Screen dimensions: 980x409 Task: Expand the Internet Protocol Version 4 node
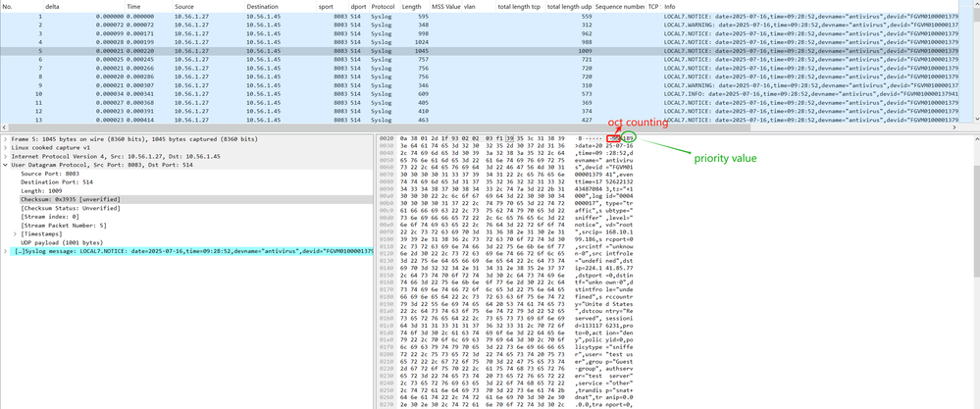click(x=6, y=156)
